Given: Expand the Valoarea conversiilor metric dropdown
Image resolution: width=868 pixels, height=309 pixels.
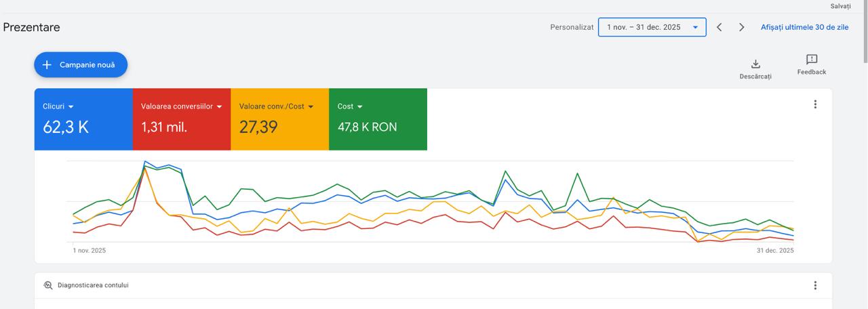Looking at the screenshot, I should [219, 107].
